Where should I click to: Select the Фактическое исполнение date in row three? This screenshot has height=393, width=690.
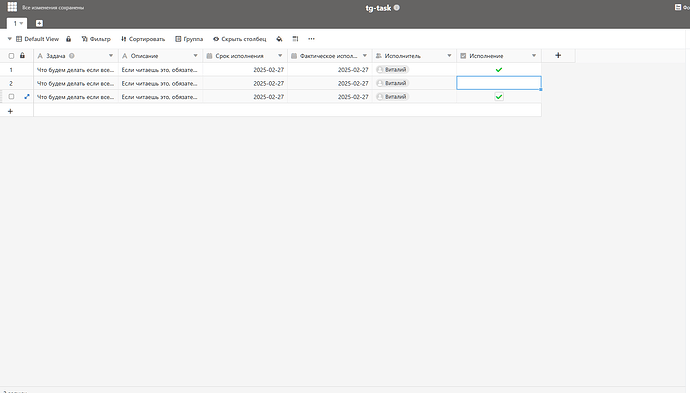330,96
